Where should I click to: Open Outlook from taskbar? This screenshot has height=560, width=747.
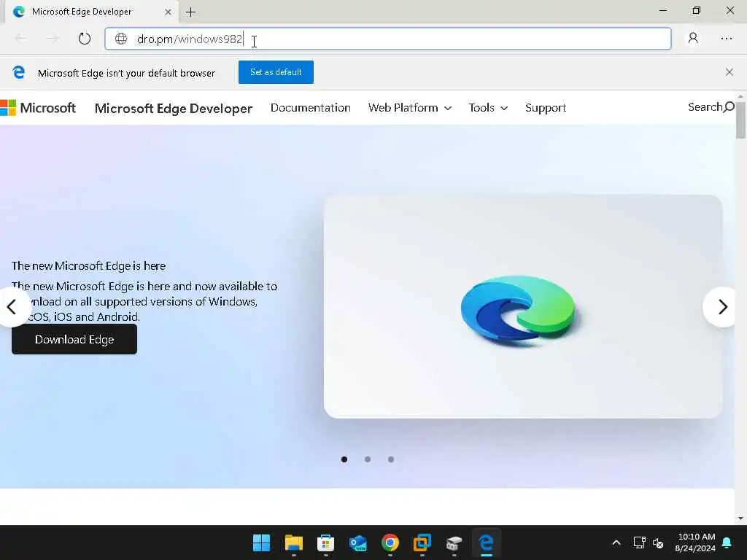[357, 542]
